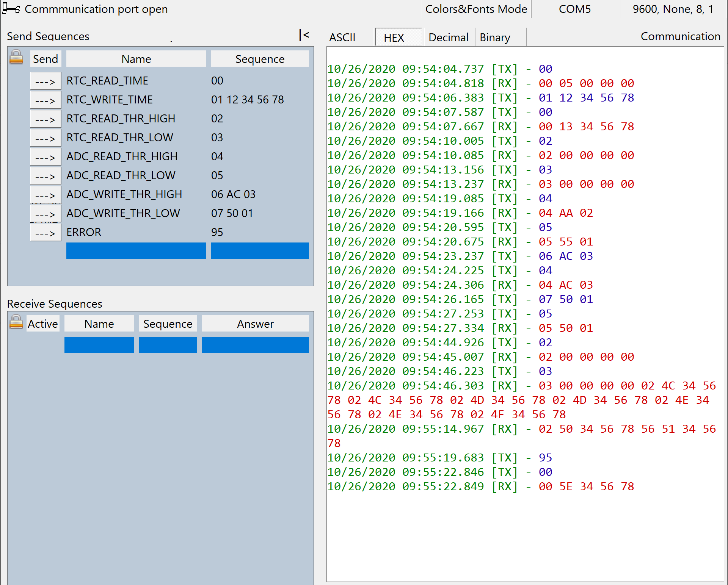This screenshot has height=585, width=728.
Task: Click the serial connector icon in the title bar
Action: [11, 9]
